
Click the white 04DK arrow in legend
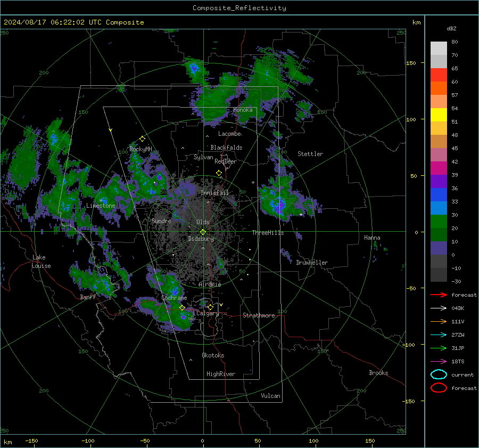(x=439, y=308)
